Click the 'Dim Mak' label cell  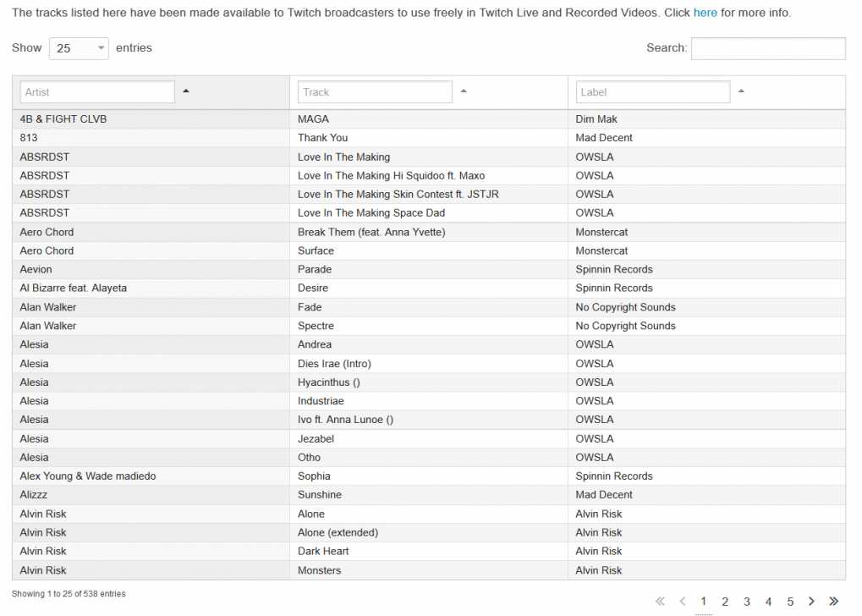pos(706,119)
